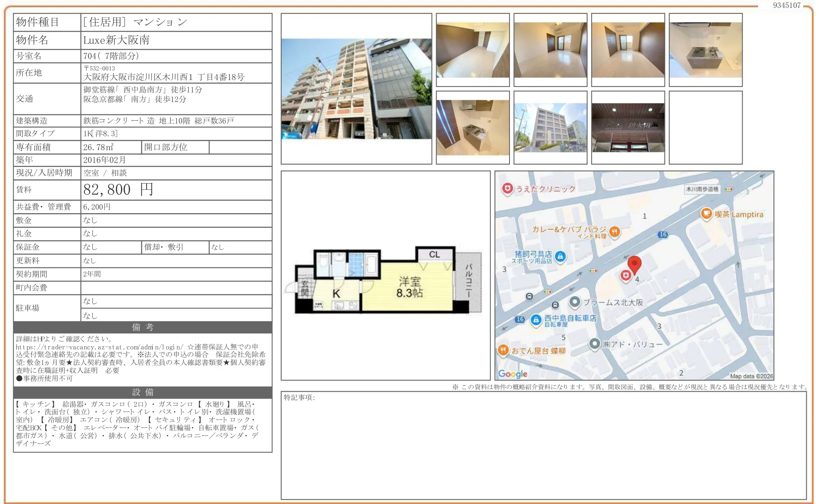
Task: Click the trader-vacancy URL in the remarks
Action: pos(100,347)
